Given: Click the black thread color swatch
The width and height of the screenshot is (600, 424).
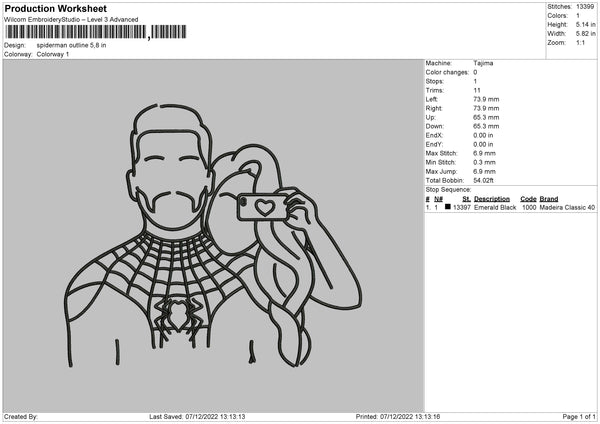Looking at the screenshot, I should [x=448, y=207].
